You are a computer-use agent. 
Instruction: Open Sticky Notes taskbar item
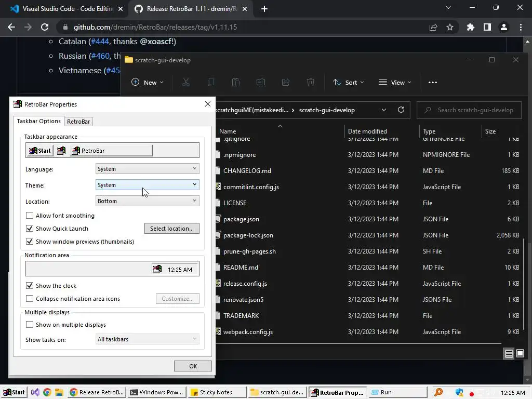click(x=217, y=392)
